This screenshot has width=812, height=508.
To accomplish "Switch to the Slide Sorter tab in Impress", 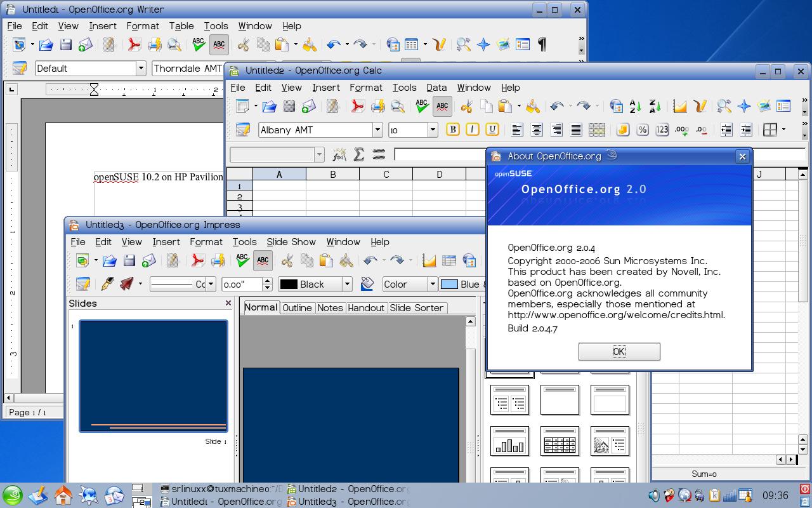I will click(416, 307).
